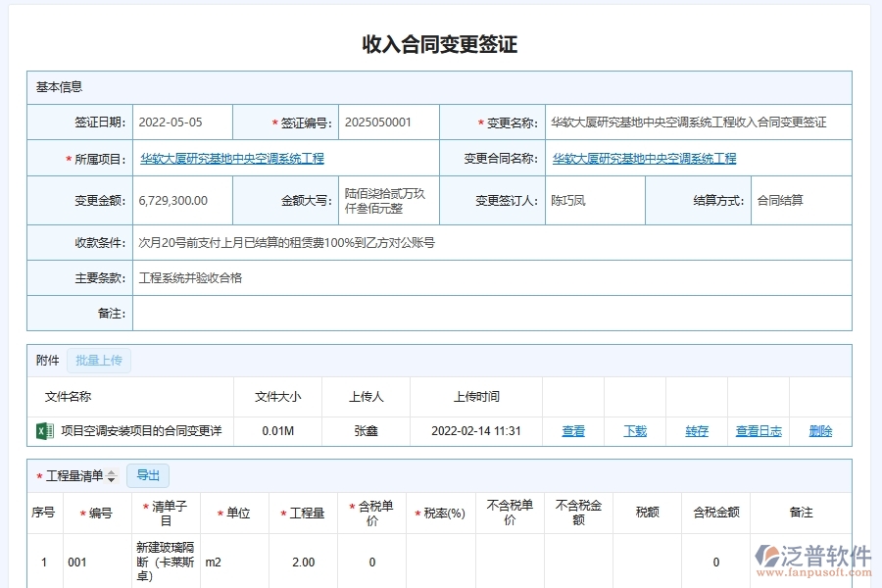Click the 含税单价 cell showing 0
The width and height of the screenshot is (882, 588).
pos(371,562)
